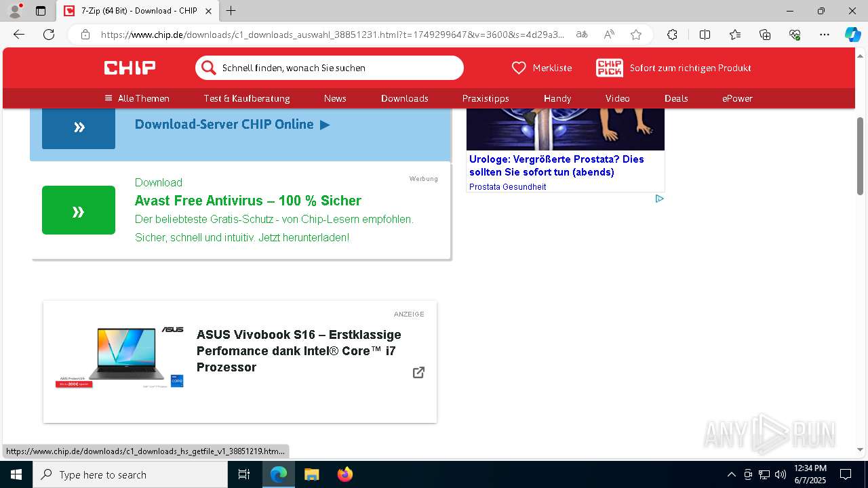Click Prostata Gesundheit link
This screenshot has height=488, width=868.
point(508,187)
